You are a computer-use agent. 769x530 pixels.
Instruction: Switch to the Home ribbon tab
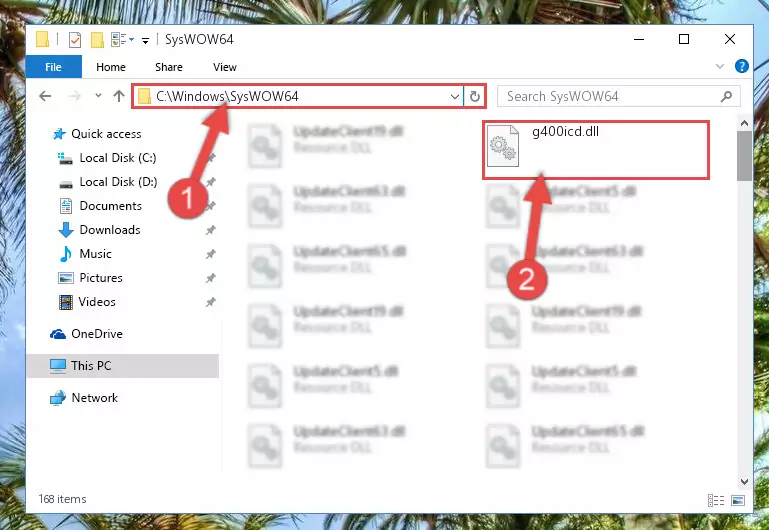(111, 67)
